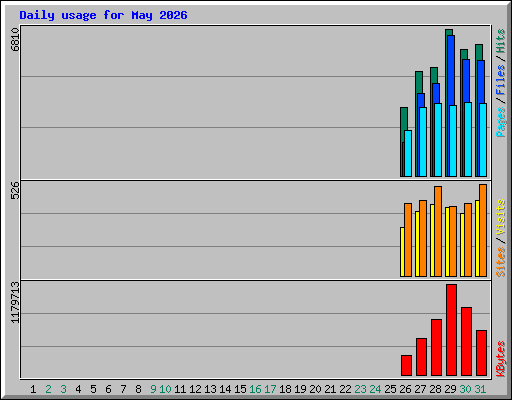Click the cyan pages bar for day 28
This screenshot has height=400, width=512.
pos(438,140)
